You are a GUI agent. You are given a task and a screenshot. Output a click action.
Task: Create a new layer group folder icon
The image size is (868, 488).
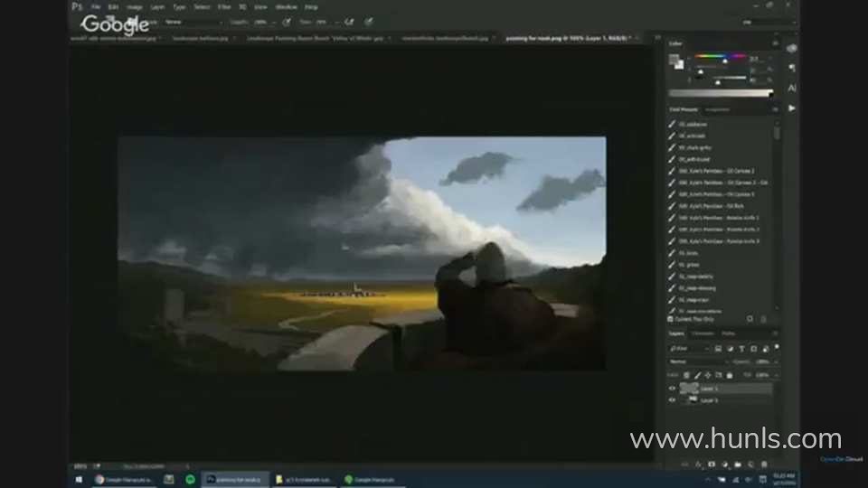738,465
